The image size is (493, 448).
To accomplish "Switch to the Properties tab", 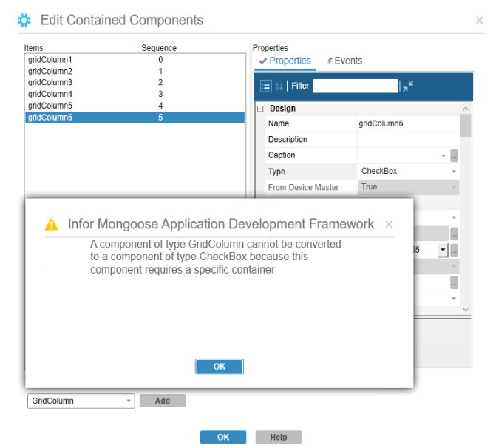I will (x=285, y=61).
